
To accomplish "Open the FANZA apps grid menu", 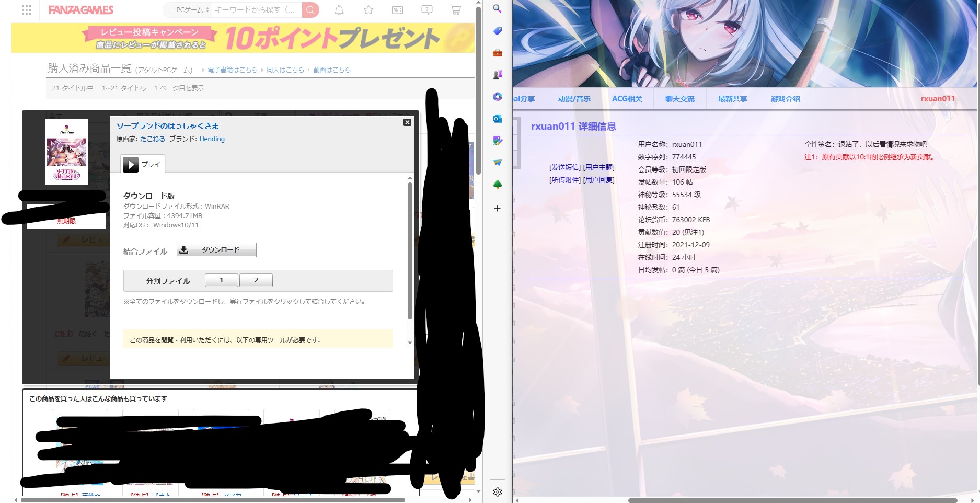I will (27, 10).
